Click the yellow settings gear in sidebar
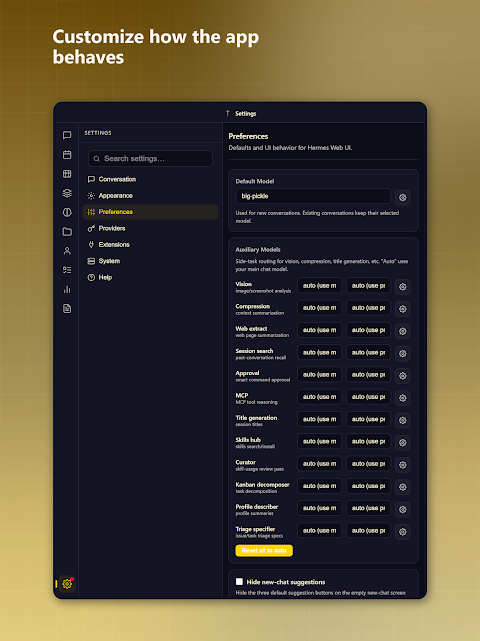Screen dimensions: 480x641 point(67,584)
